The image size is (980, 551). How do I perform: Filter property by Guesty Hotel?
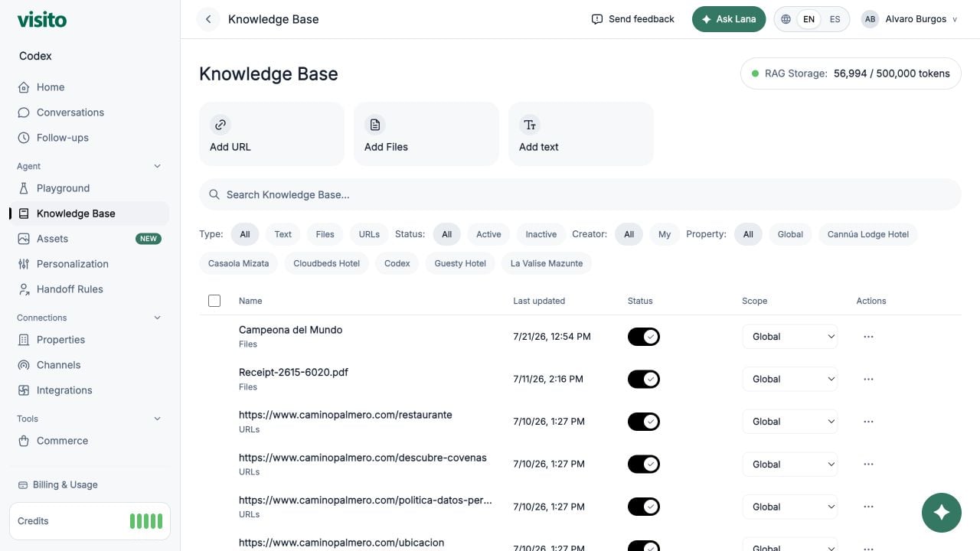pyautogui.click(x=460, y=263)
